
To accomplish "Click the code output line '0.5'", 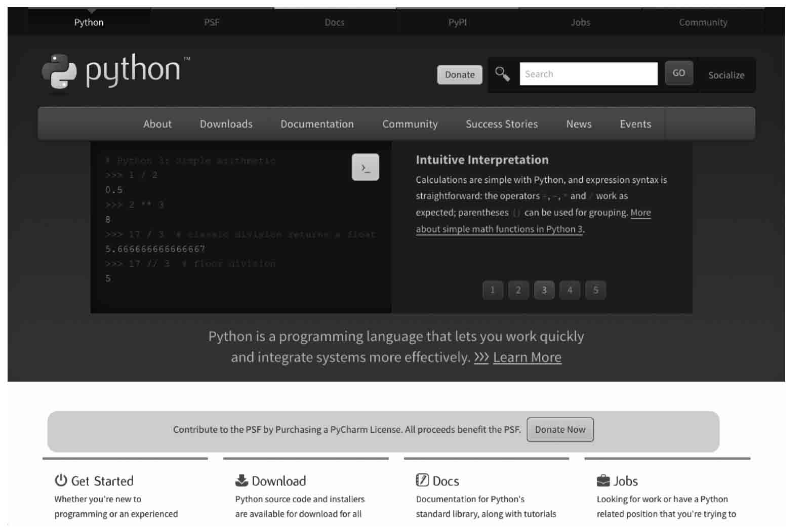I will pyautogui.click(x=114, y=190).
